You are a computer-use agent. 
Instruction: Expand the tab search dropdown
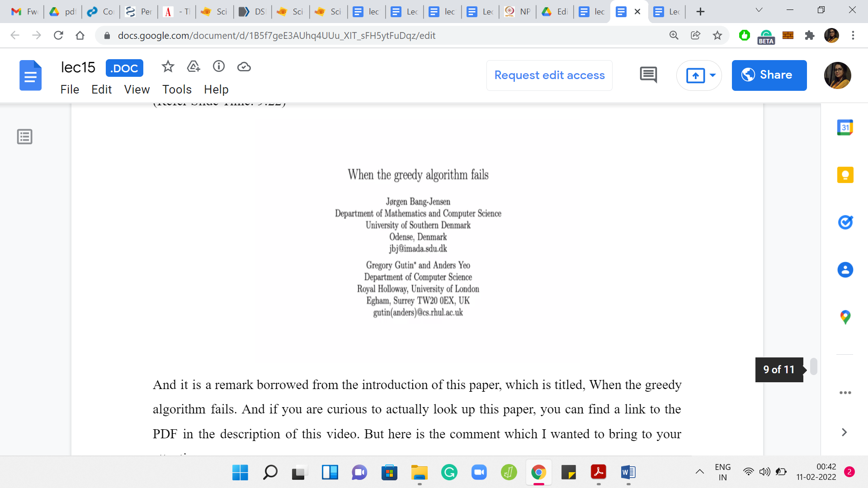759,10
